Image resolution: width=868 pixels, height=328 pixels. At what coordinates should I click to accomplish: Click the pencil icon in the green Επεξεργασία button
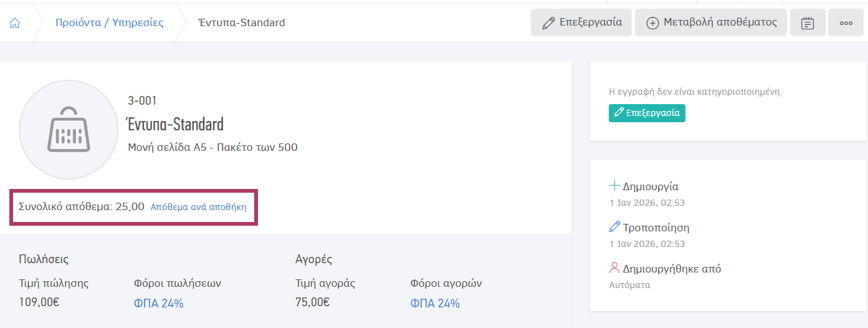point(619,113)
